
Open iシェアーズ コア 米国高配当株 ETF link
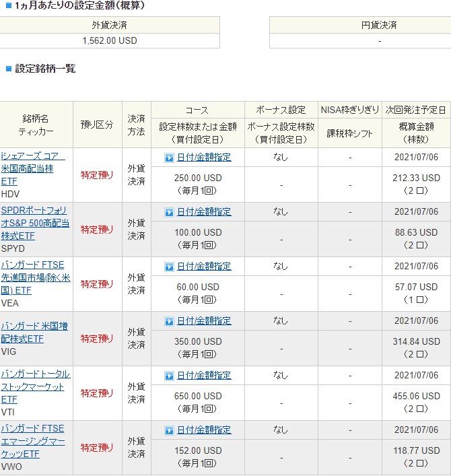[x=33, y=168]
